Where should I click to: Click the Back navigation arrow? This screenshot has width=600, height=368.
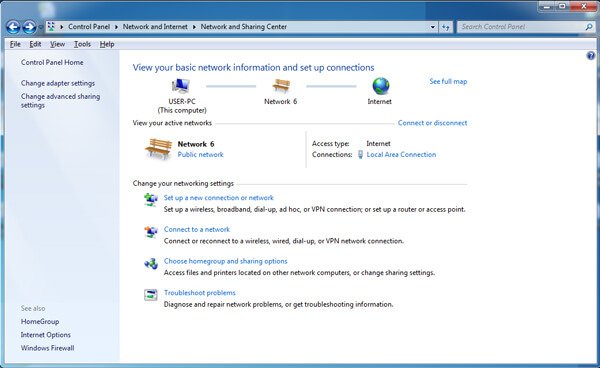[13, 27]
